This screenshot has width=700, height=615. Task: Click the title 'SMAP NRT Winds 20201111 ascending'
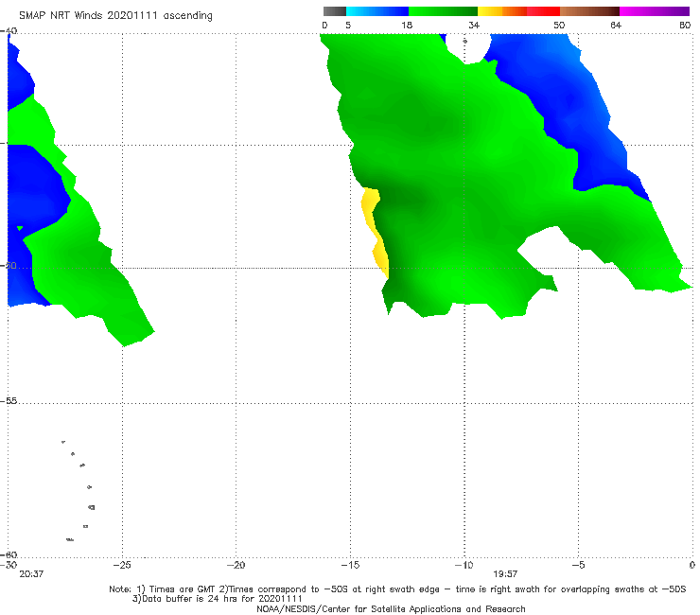[115, 16]
